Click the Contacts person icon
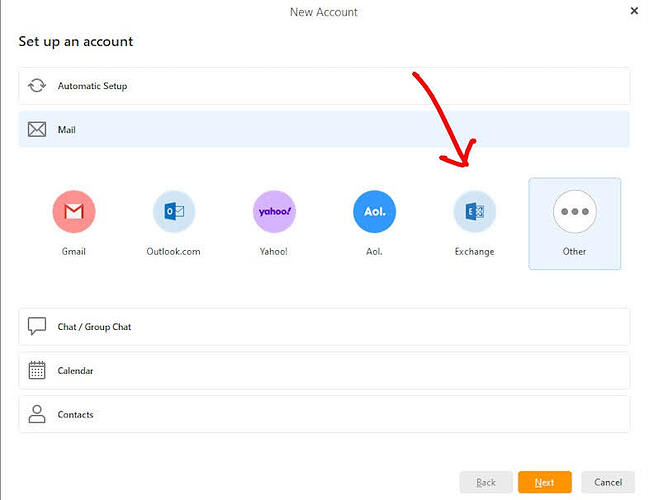 click(37, 415)
